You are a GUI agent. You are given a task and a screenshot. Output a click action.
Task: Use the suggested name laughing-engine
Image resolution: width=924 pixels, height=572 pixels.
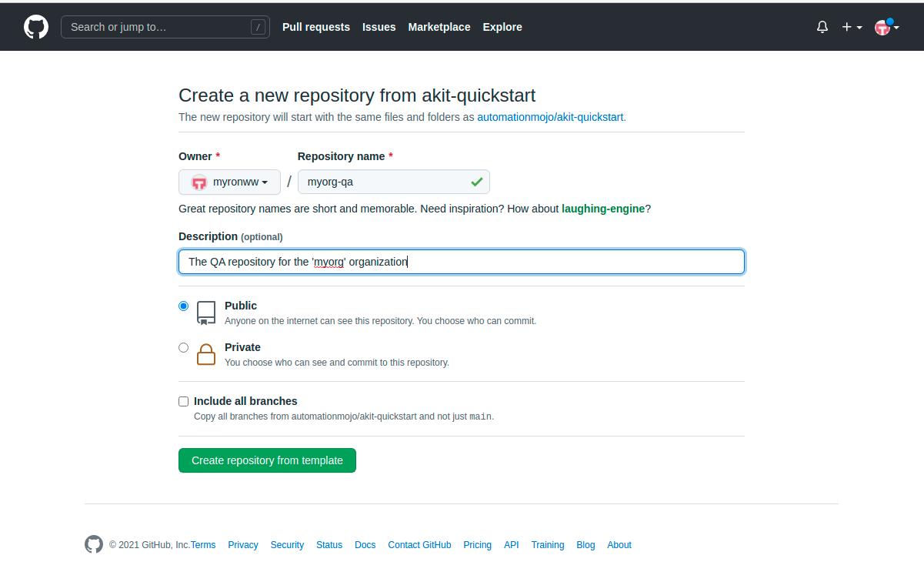pyautogui.click(x=602, y=209)
